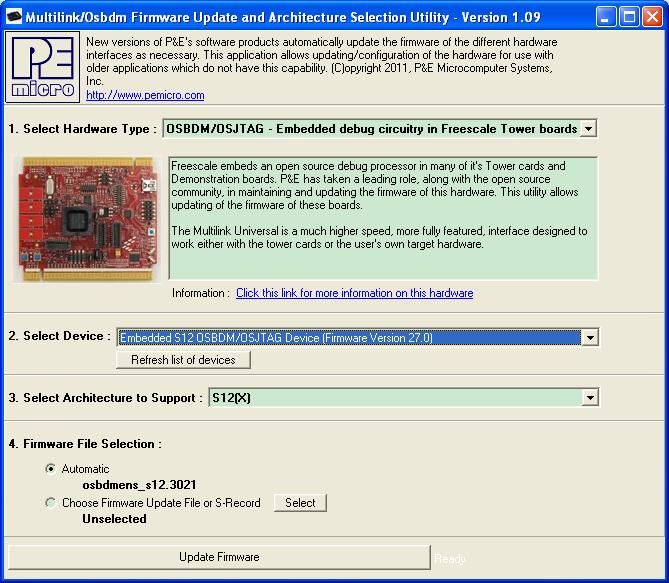Viewport: 669px width, 583px height.
Task: Expand the Select Device dropdown arrow
Action: tap(590, 338)
